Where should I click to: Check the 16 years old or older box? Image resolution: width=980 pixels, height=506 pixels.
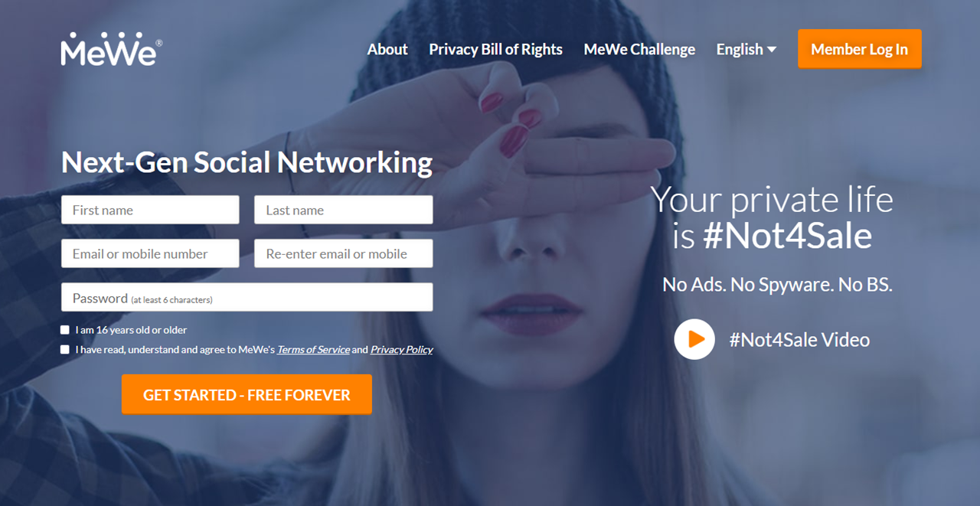65,330
